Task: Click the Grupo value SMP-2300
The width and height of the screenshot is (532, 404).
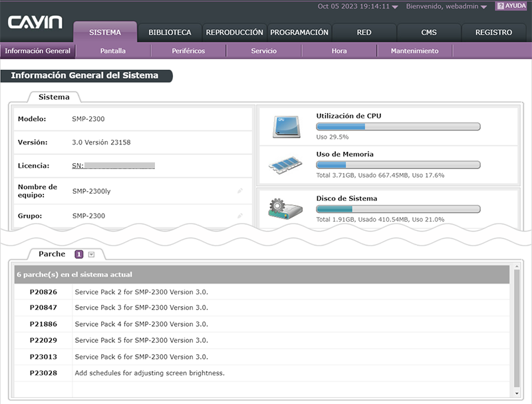Action: click(88, 216)
